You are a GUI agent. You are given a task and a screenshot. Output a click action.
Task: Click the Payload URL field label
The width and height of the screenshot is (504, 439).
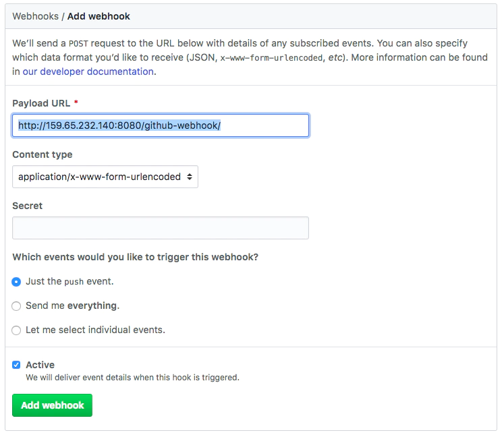pyautogui.click(x=41, y=103)
